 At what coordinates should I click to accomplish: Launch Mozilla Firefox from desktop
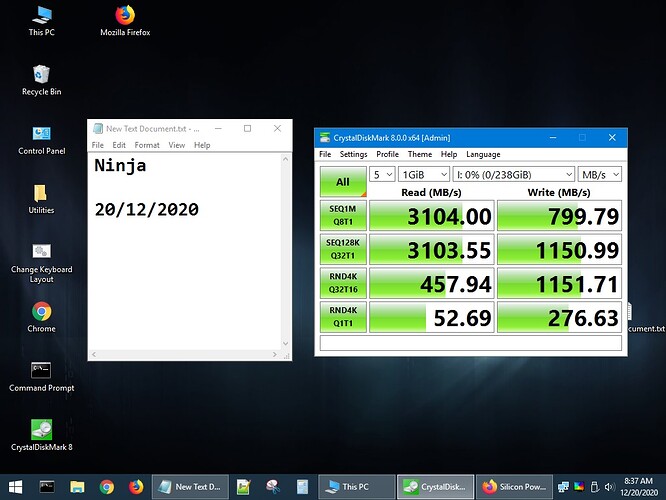point(125,21)
